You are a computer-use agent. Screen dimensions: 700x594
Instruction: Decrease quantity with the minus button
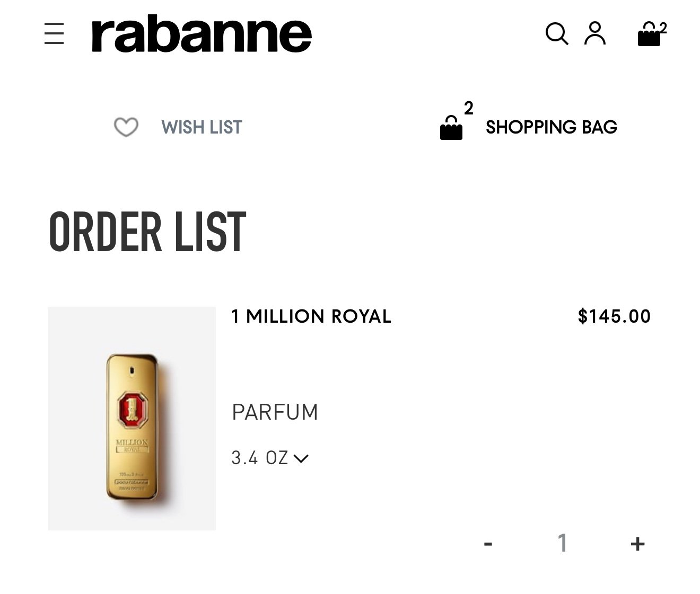click(x=488, y=544)
